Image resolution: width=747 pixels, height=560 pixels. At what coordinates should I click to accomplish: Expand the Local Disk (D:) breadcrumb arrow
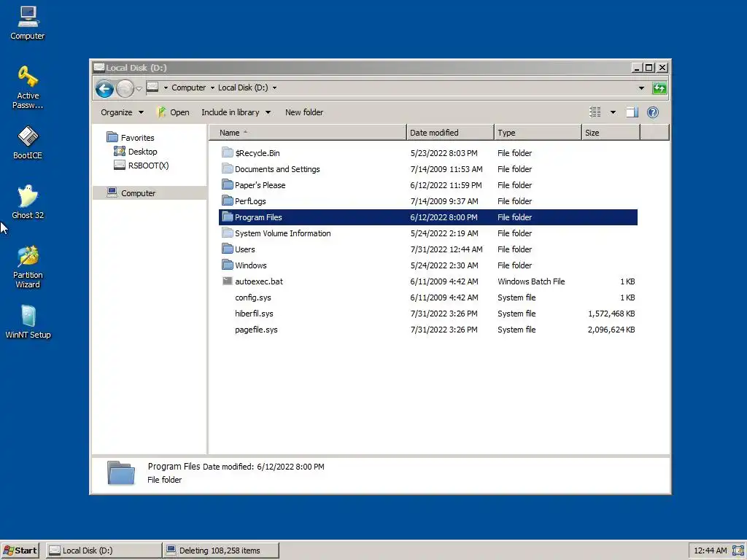[274, 87]
